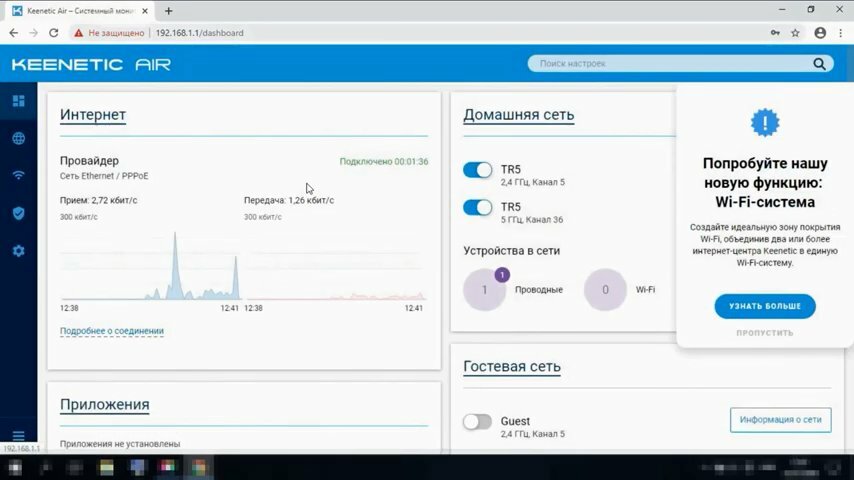Viewport: 854px width, 480px height.
Task: Click УЗНАТЬ БОЛЬШЕ button
Action: pyautogui.click(x=765, y=306)
